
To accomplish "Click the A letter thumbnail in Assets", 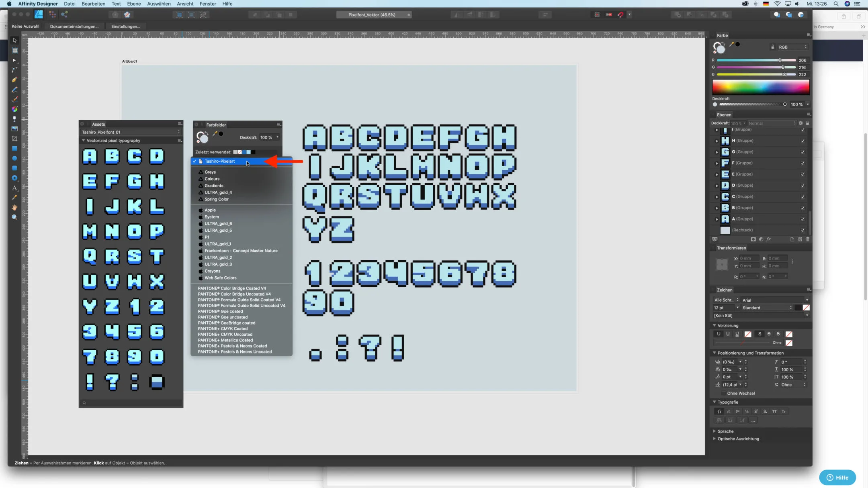I will [90, 156].
